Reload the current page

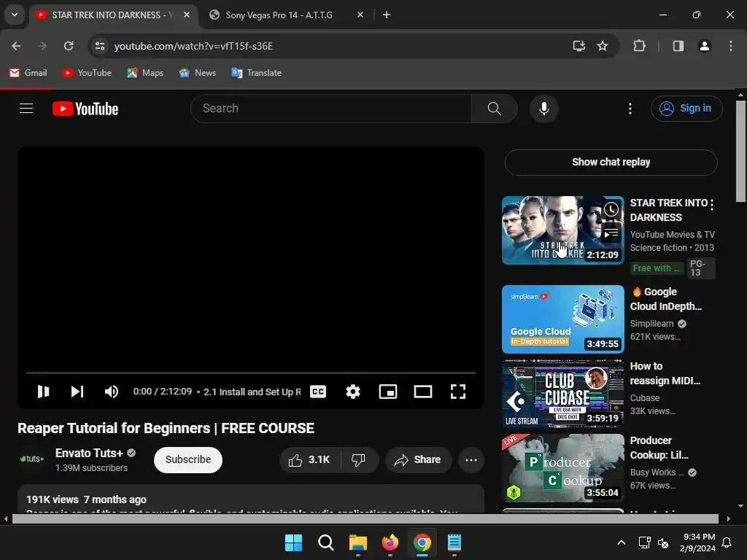pyautogui.click(x=69, y=46)
